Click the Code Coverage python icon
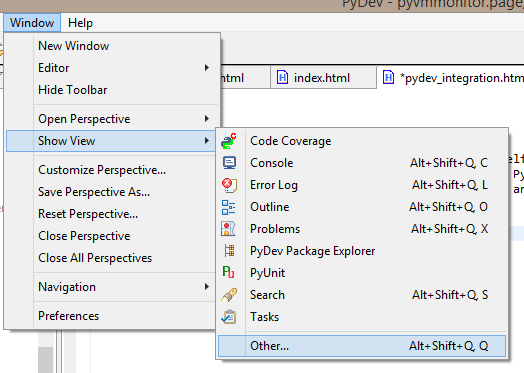524x373 pixels. click(229, 141)
